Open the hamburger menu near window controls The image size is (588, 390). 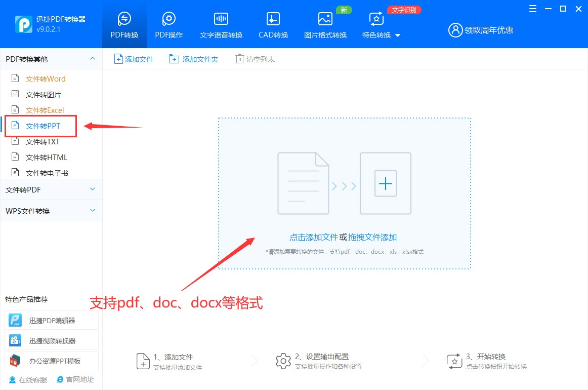pyautogui.click(x=532, y=9)
